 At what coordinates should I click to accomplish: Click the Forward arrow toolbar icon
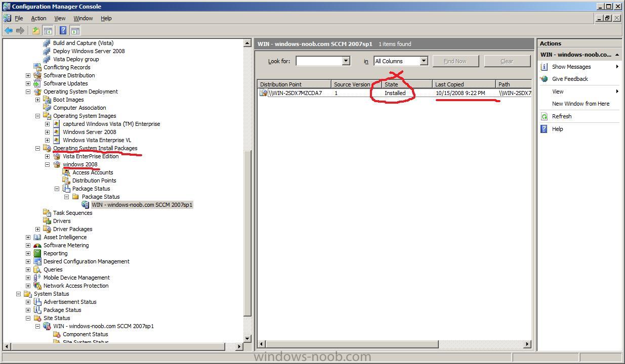[x=20, y=31]
